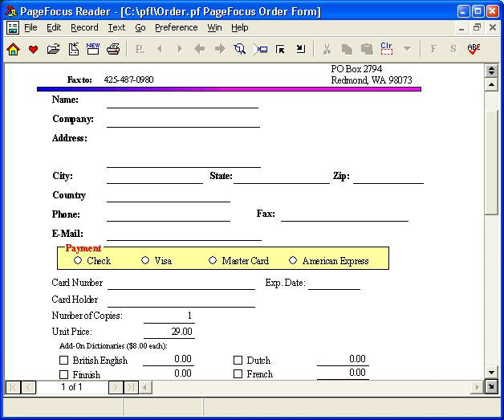Screen dimensions: 504x420
Task: Open favorites with the red heart icon
Action: click(33, 49)
